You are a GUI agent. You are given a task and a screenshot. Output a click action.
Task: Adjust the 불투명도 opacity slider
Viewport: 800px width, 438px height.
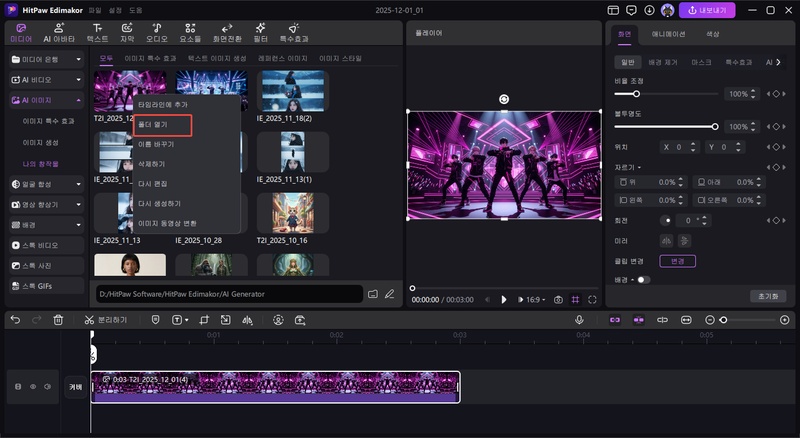coord(714,127)
